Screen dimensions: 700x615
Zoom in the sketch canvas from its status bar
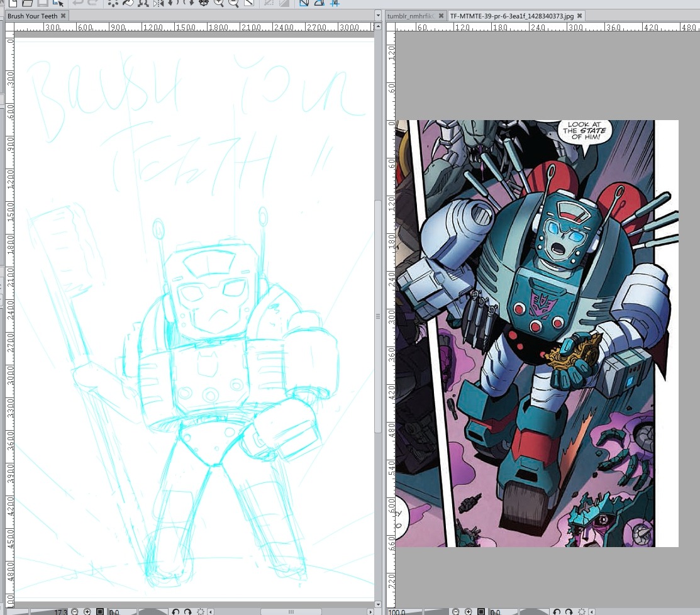click(87, 611)
